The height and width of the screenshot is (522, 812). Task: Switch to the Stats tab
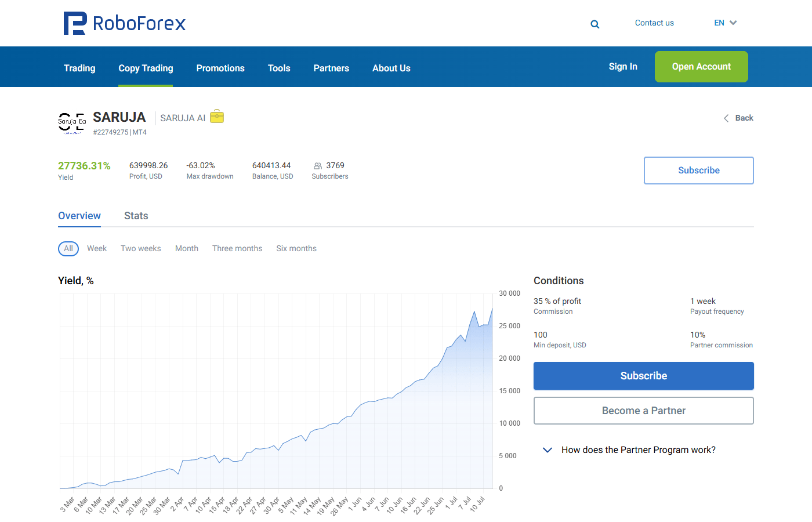136,216
